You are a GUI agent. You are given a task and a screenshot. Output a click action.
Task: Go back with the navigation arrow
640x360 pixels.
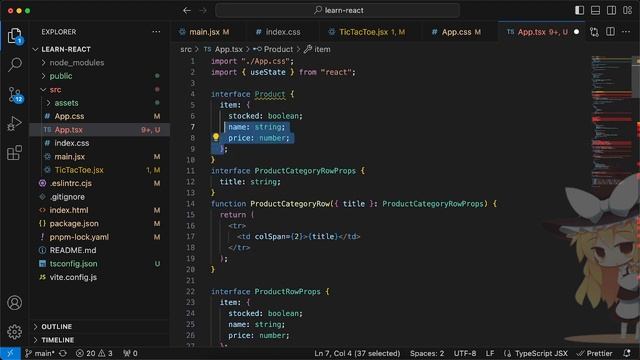187,11
